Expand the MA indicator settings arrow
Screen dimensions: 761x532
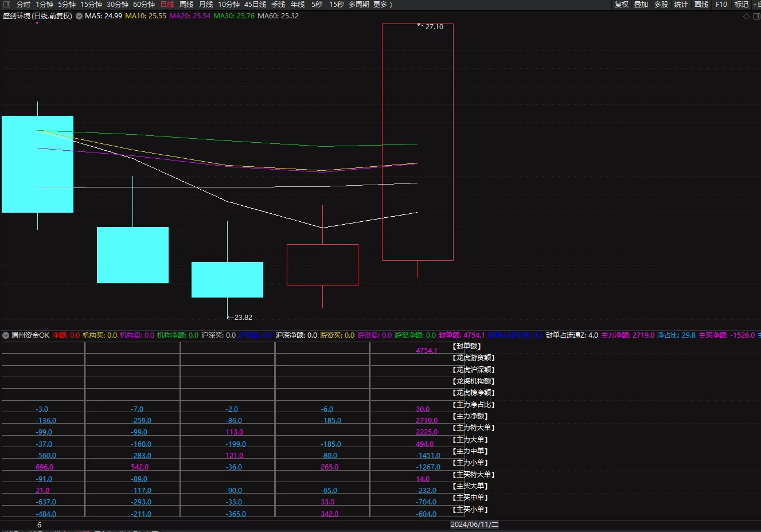point(79,16)
